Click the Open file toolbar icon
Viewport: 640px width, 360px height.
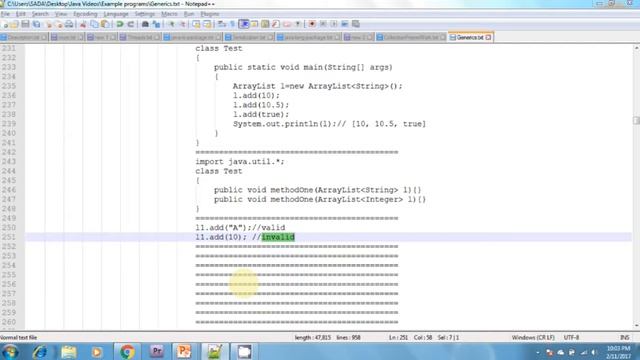(14, 24)
